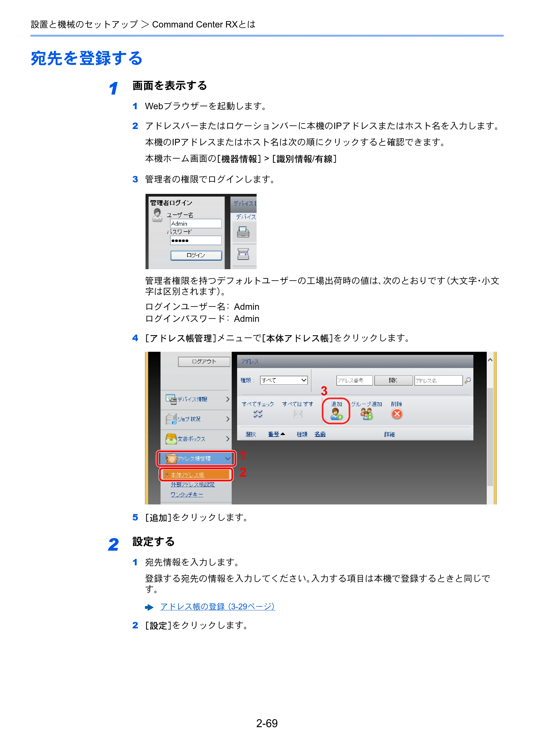Expand the 文書ボックス menu chevron
The image size is (534, 756).
[x=227, y=439]
